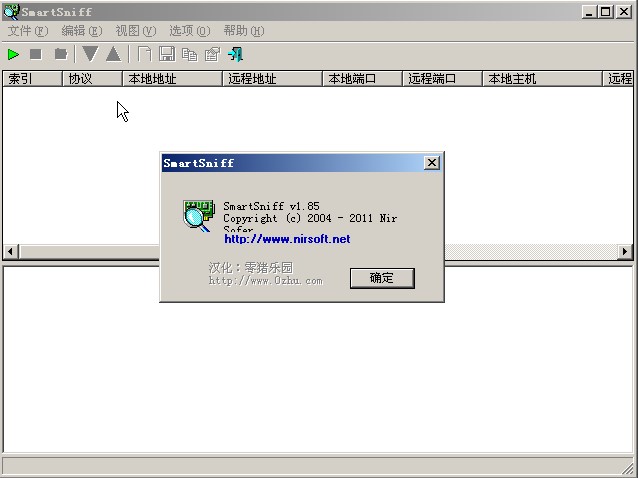
Task: Sort by the 本地主机 column header
Action: click(x=542, y=79)
